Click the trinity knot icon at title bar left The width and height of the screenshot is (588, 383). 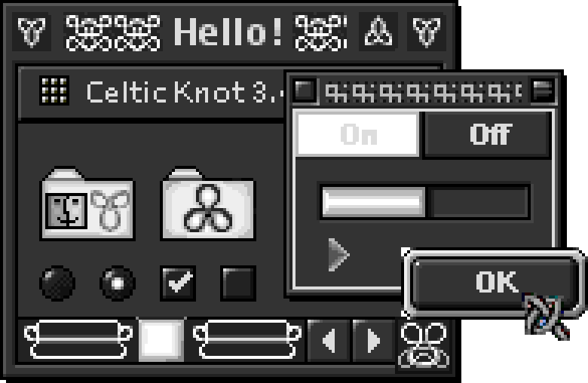coord(32,32)
